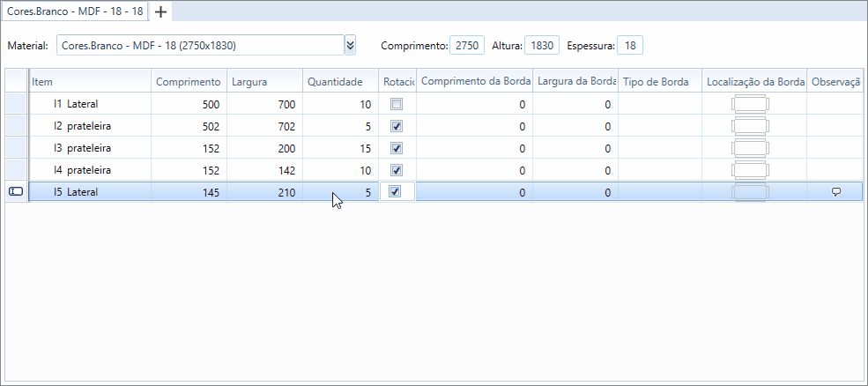The width and height of the screenshot is (868, 386).
Task: Uncheck rotation for I4 prateleira
Action: click(x=397, y=169)
